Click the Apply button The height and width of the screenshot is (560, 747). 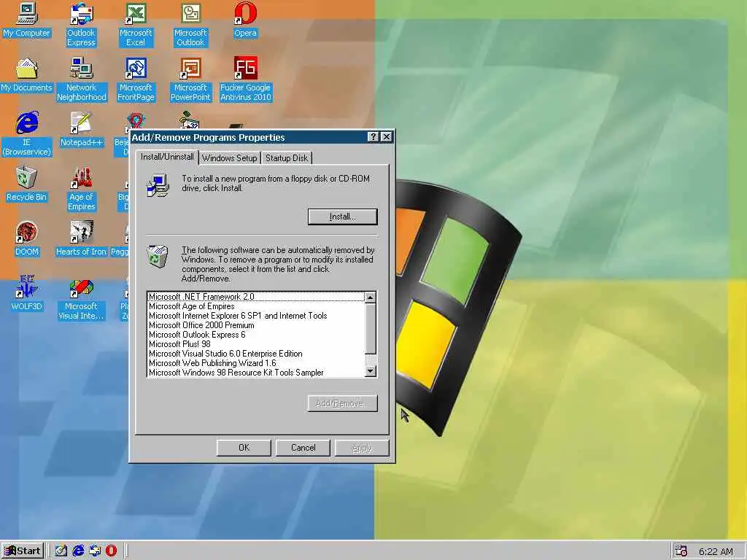tap(362, 448)
